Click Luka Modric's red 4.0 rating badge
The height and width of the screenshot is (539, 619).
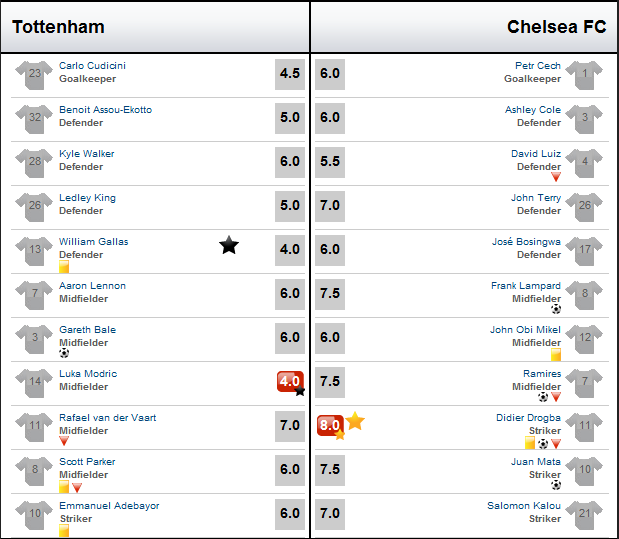coord(291,382)
